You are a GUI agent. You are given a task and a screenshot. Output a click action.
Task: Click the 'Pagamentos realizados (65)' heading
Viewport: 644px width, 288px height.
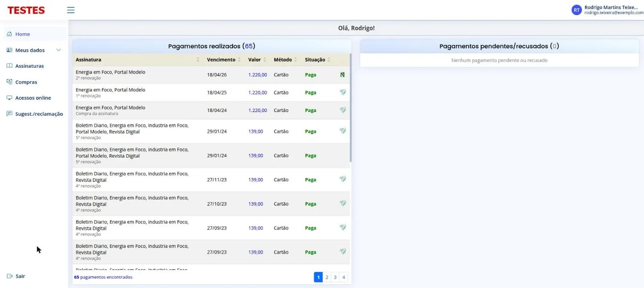pyautogui.click(x=212, y=46)
